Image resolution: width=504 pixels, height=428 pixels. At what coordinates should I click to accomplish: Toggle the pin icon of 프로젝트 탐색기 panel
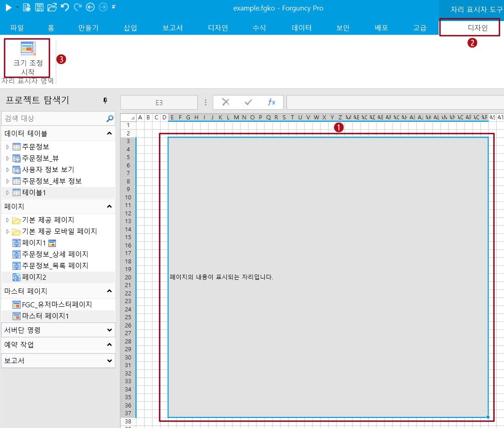[105, 100]
